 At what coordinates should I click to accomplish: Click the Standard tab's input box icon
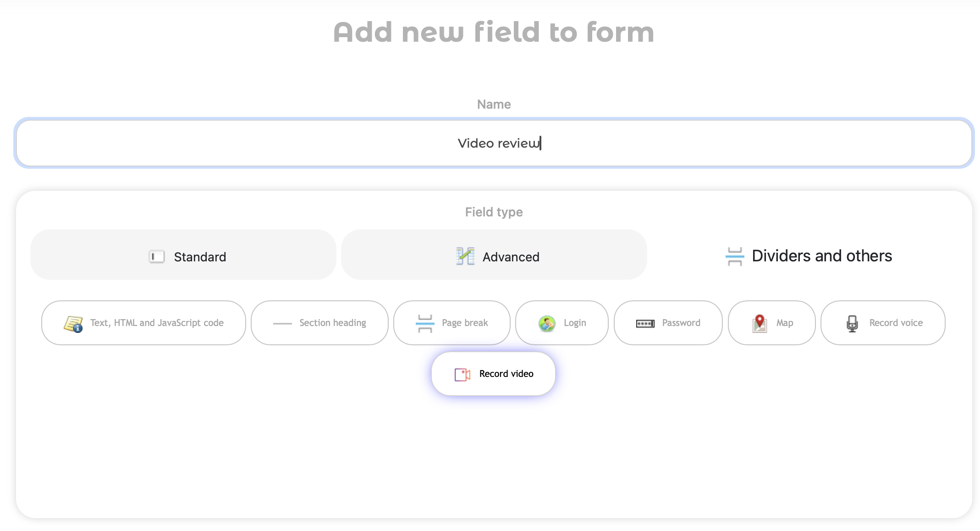click(157, 257)
